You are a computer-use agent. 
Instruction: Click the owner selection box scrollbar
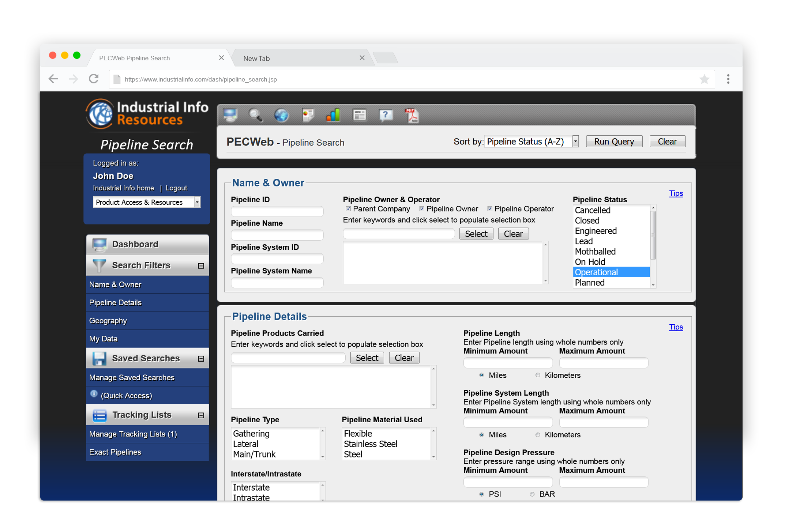[545, 263]
